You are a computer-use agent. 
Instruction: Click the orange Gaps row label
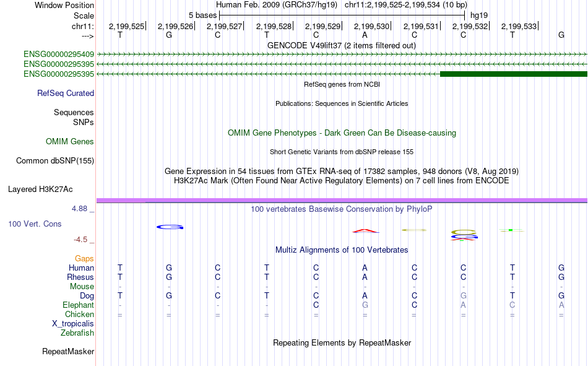84,259
